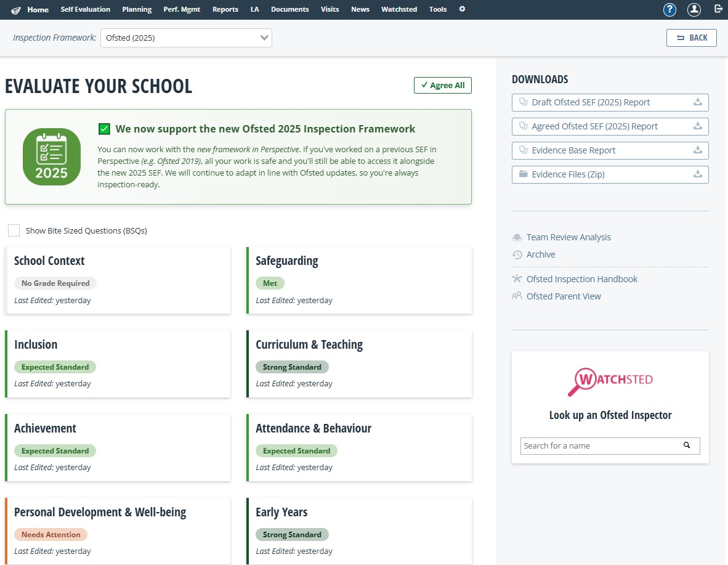Download the Agreed Ofsted SEF (2025) Report

point(610,126)
